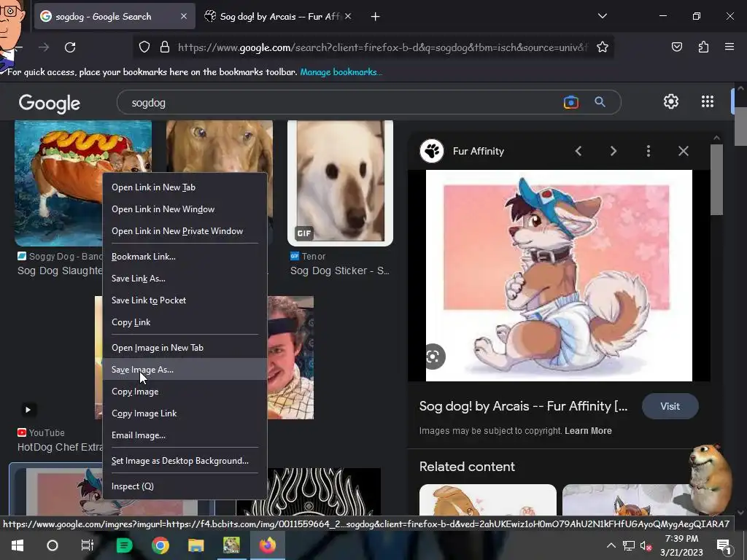
Task: Choose Email Image entry
Action: click(x=185, y=435)
